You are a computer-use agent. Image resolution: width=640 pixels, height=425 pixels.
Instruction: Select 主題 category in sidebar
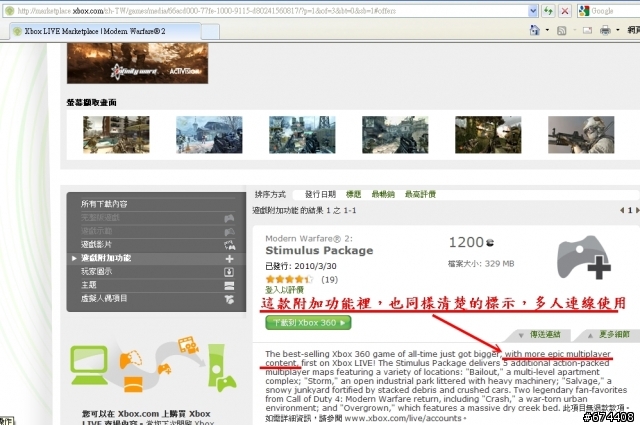point(89,285)
